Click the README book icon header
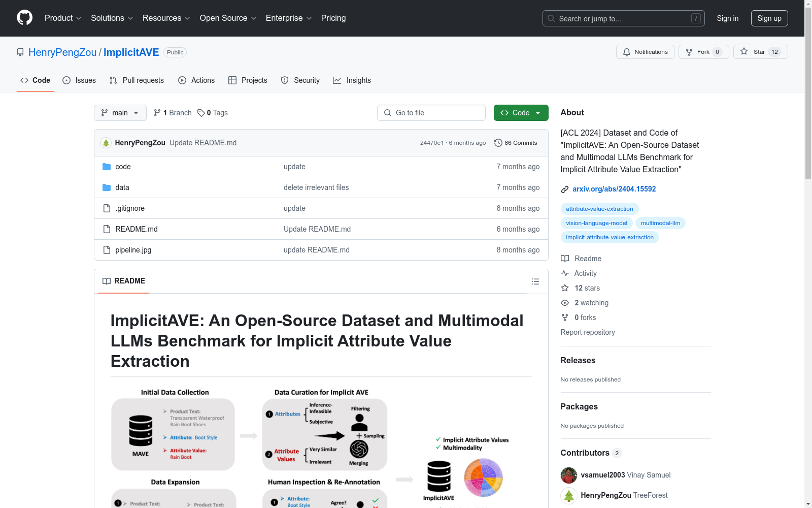This screenshot has width=812, height=508. 107,281
